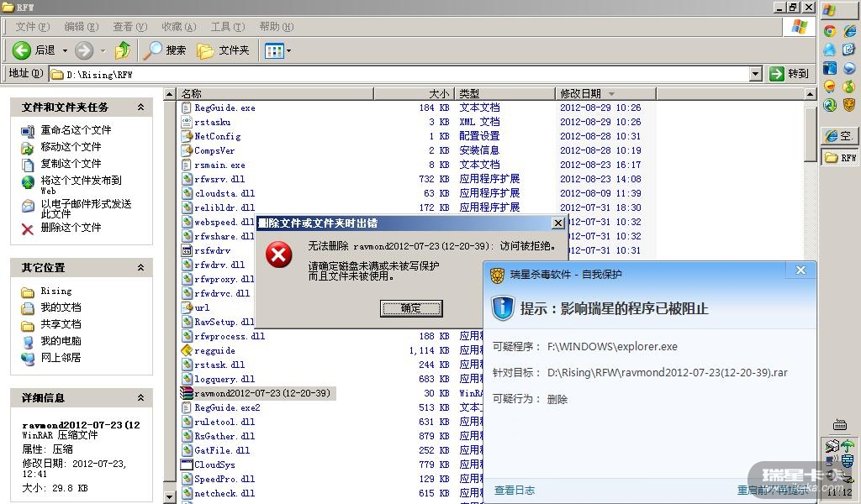Sort the file list by 大小 column

(x=414, y=94)
